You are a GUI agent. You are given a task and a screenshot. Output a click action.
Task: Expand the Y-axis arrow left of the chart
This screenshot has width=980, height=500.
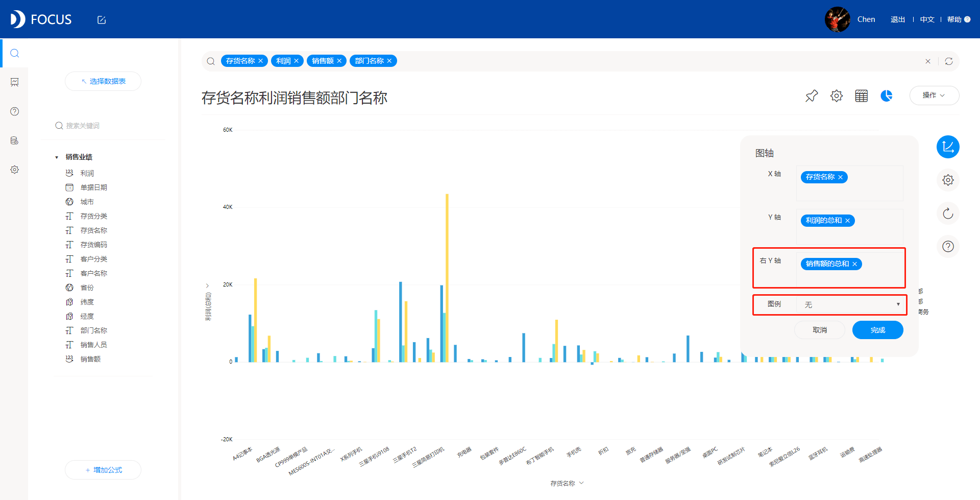[207, 285]
